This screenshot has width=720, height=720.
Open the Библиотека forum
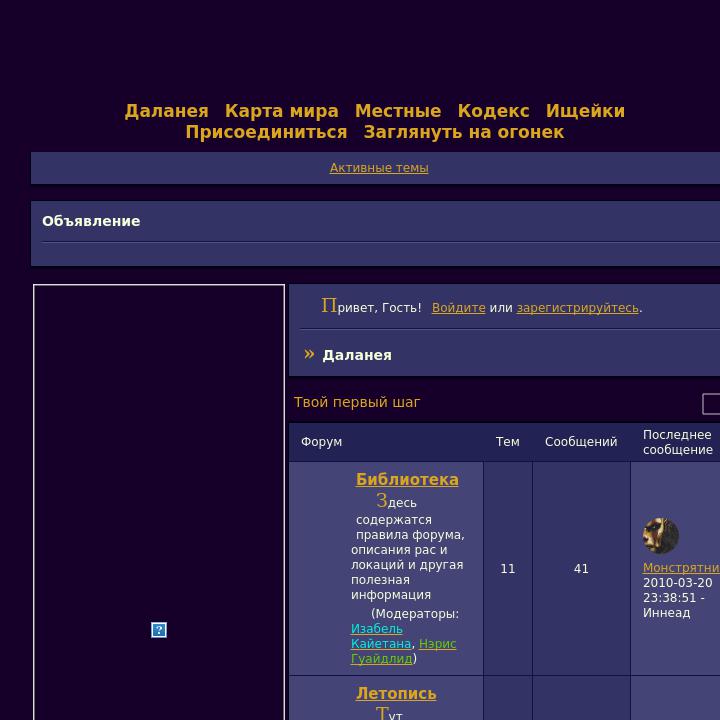(x=407, y=479)
